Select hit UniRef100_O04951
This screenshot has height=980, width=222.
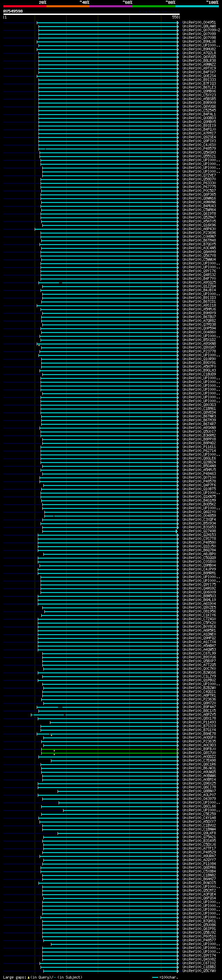pyautogui.click(x=199, y=23)
